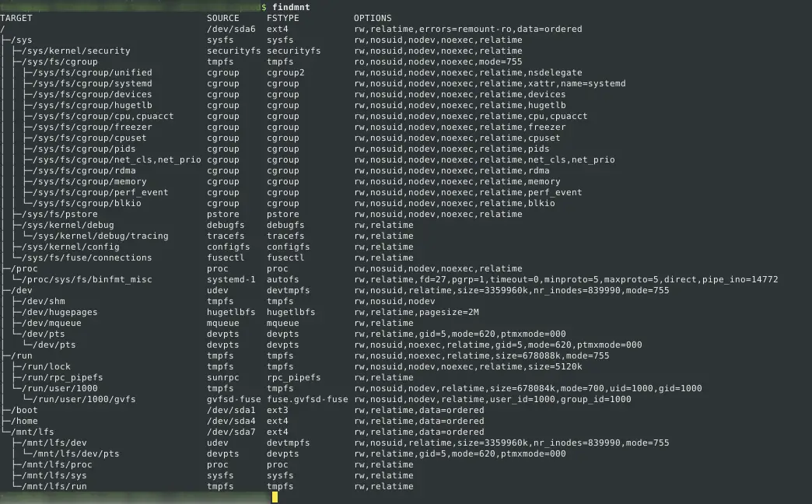Select the FSTYPE column header

point(283,18)
